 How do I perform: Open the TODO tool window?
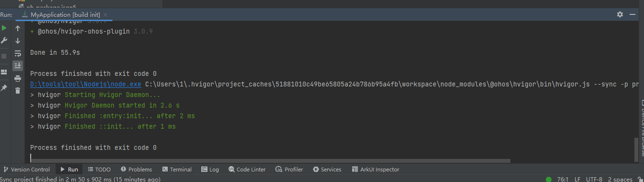99,170
